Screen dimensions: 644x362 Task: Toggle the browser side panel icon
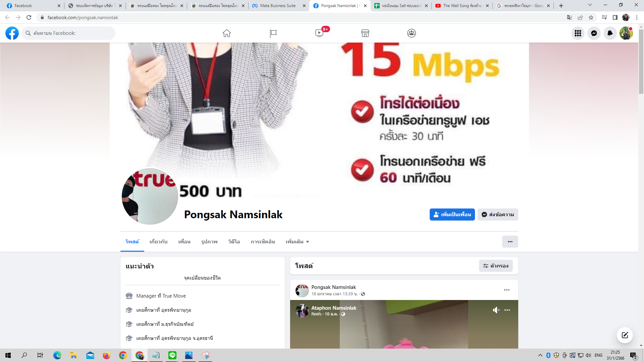tap(615, 17)
